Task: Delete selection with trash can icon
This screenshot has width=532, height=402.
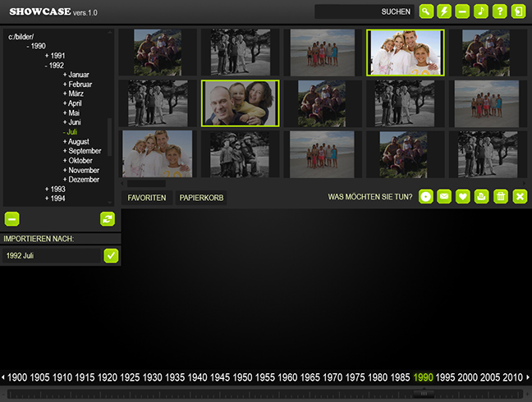Action: point(501,197)
